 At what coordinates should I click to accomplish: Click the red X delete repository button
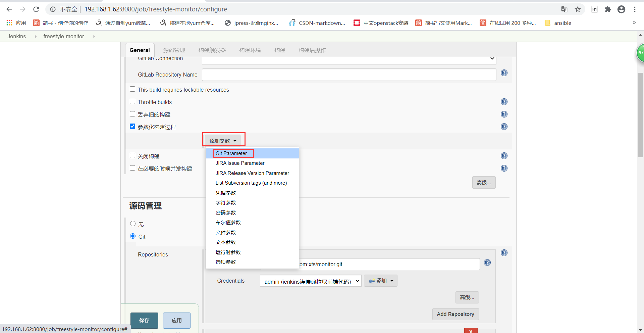471,331
